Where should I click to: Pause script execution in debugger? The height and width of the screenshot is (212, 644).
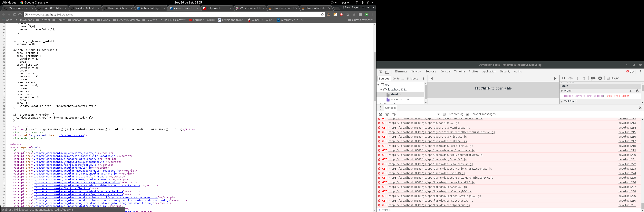coord(563,78)
